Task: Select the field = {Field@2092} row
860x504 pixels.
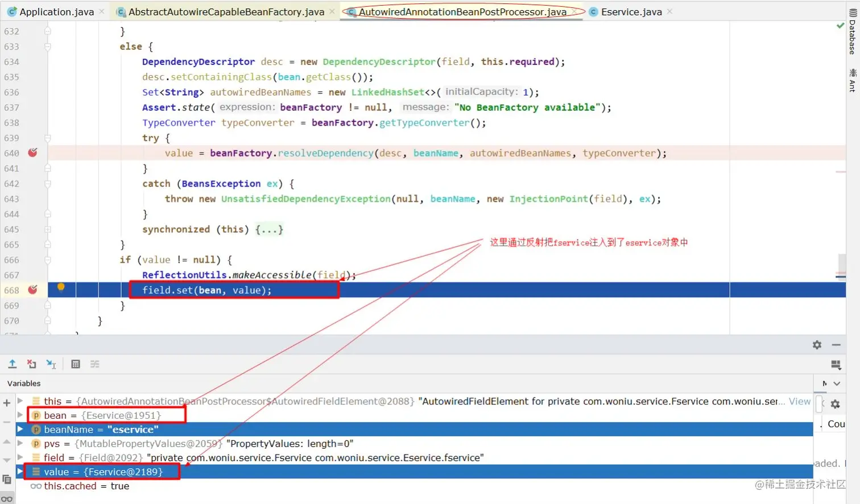Action: 414,457
